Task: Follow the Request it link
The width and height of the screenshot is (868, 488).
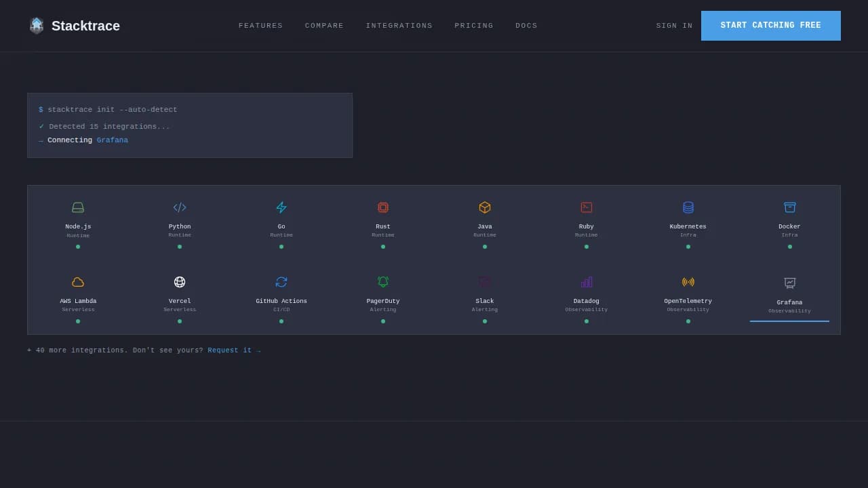Action: pyautogui.click(x=234, y=350)
